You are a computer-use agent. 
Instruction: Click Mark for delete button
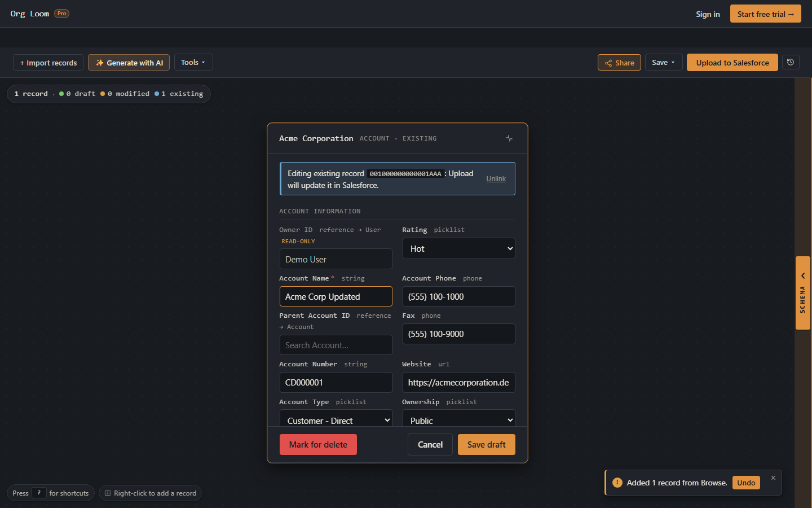[x=318, y=445]
